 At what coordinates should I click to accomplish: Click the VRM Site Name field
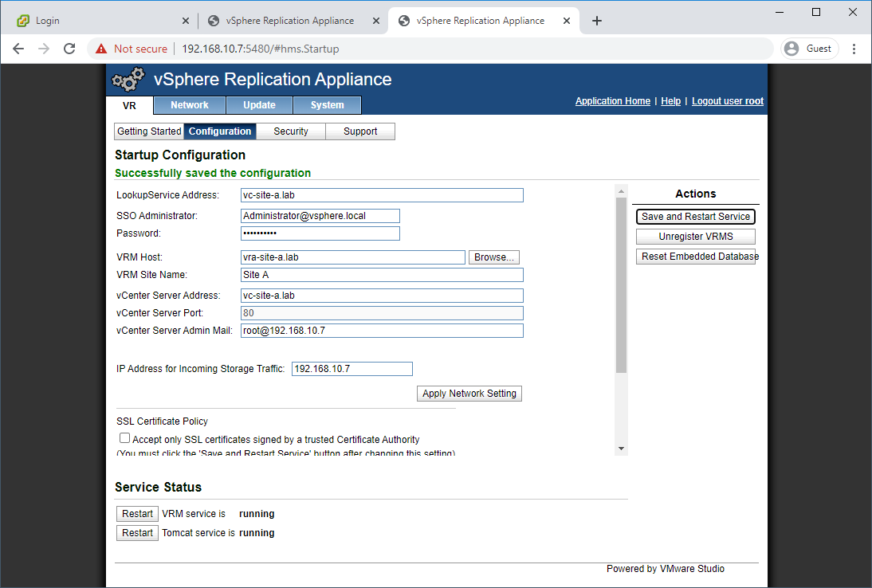click(x=382, y=275)
